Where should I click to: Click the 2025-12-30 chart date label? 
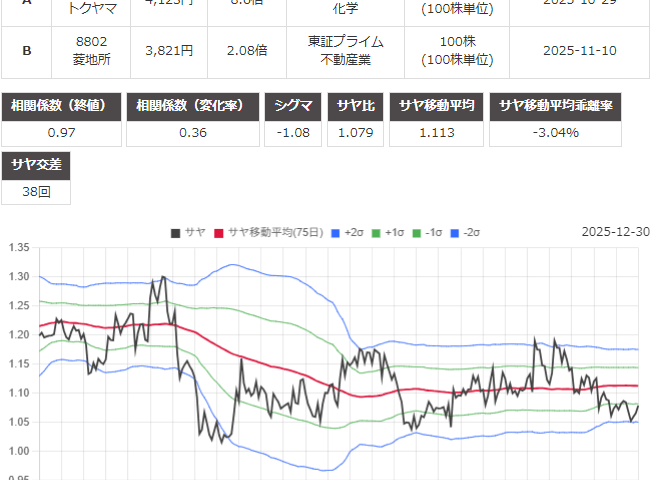pos(615,232)
